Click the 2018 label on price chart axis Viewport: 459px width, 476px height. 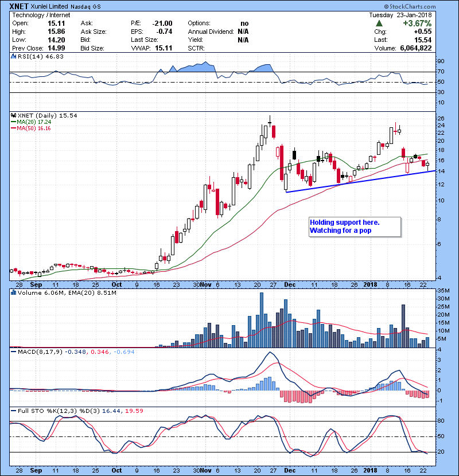pyautogui.click(x=370, y=284)
